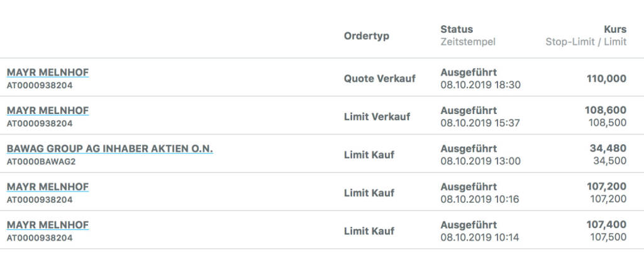Click the BAWAG execution price 34,480
The image size is (644, 257).
click(x=609, y=149)
